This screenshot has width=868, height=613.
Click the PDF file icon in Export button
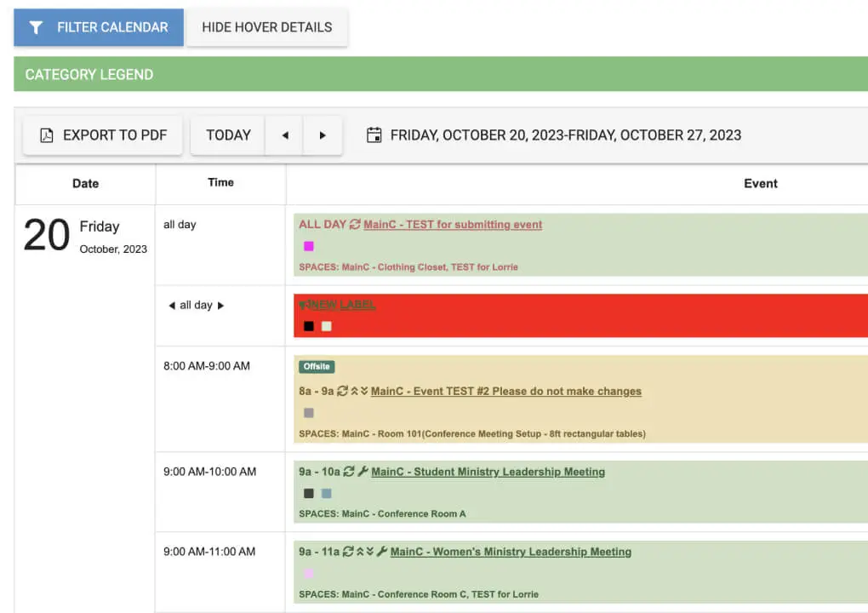click(47, 135)
